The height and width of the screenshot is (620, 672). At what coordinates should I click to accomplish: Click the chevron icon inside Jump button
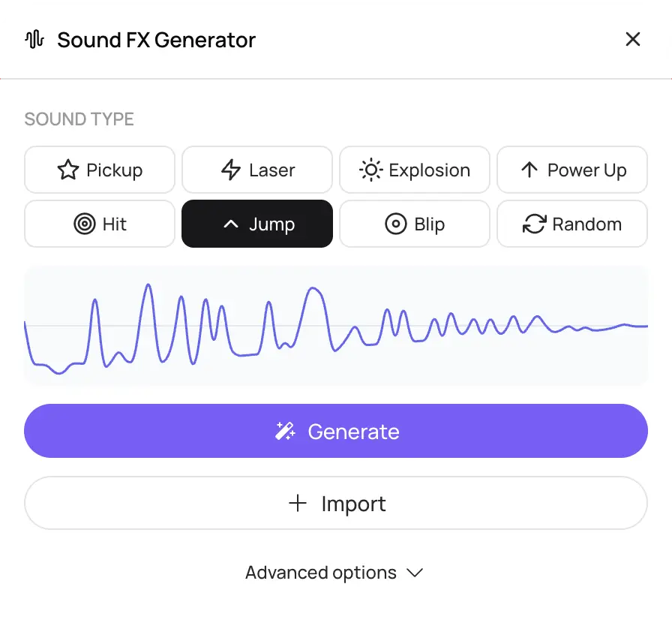point(230,224)
